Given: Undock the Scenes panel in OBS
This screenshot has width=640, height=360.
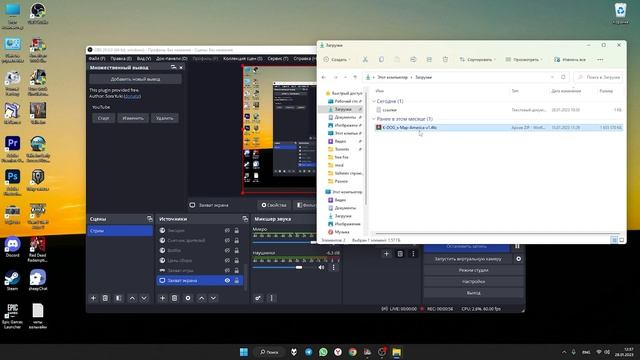Looking at the screenshot, I should 149,219.
